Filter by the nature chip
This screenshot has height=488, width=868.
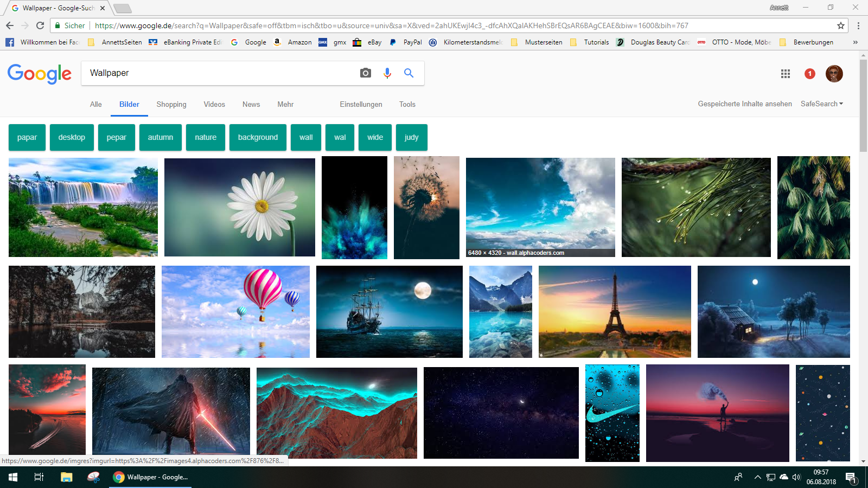206,137
